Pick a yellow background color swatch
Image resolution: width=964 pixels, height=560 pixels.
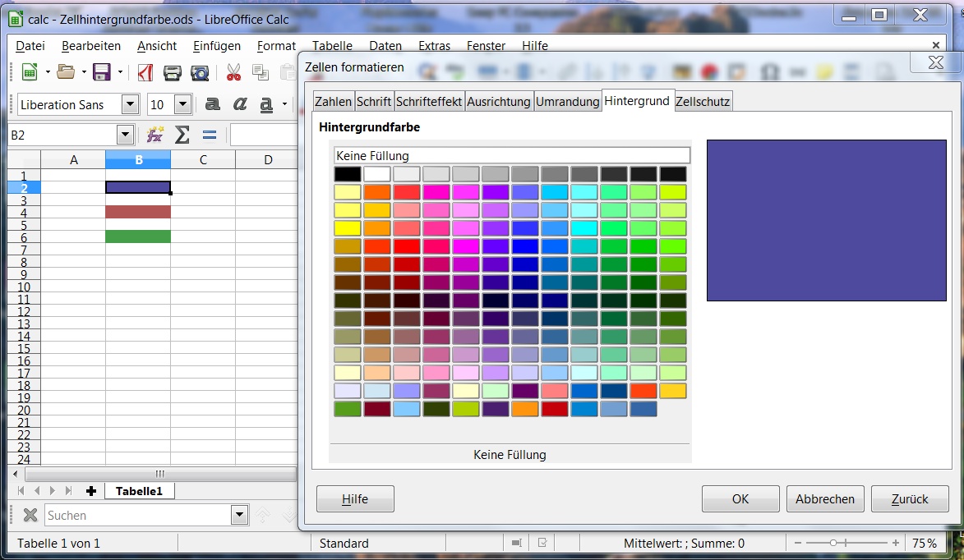click(347, 227)
